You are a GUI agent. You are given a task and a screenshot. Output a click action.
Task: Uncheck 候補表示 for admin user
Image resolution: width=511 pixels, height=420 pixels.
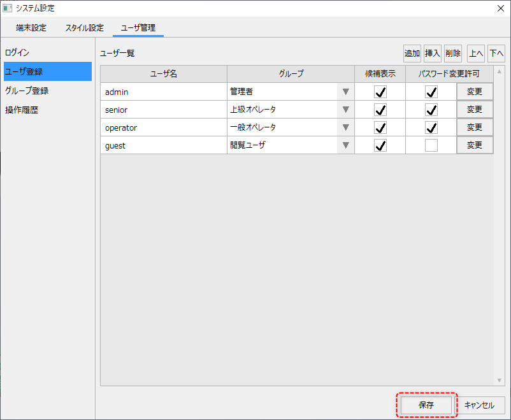point(380,92)
